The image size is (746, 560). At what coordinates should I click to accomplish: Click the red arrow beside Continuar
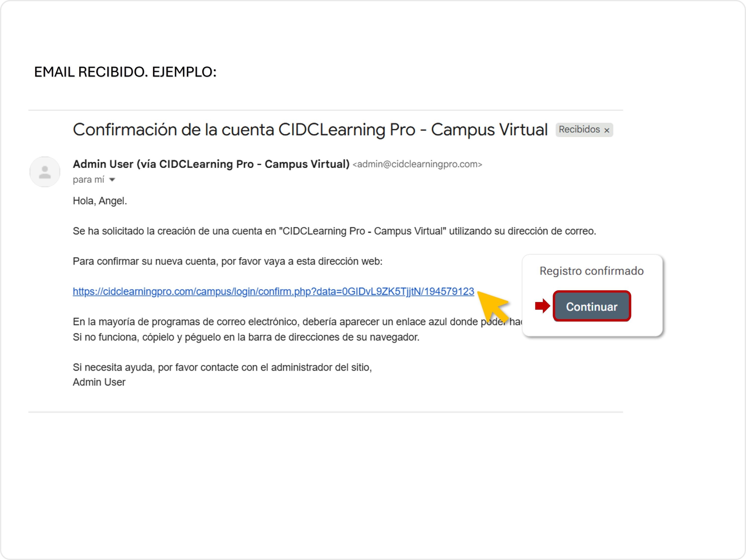click(542, 306)
